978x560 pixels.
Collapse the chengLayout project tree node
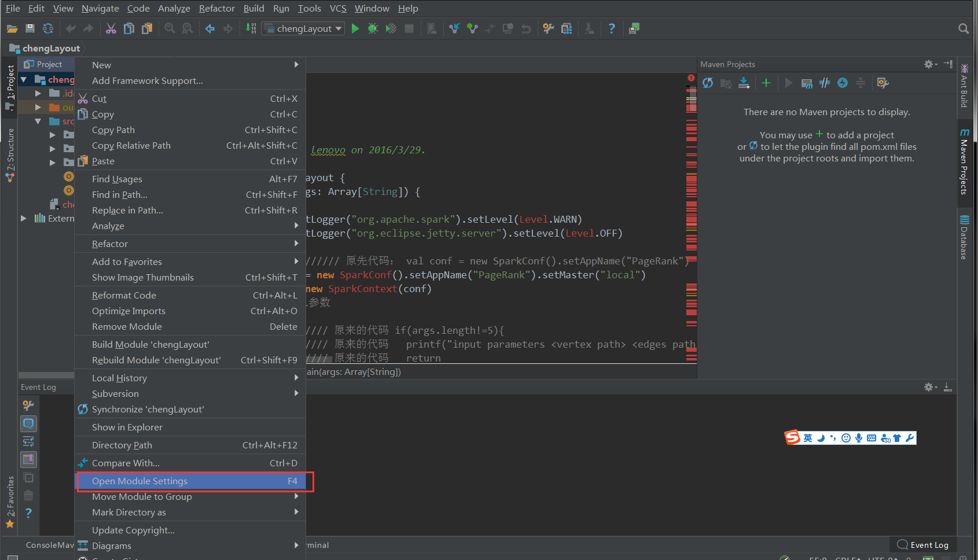(x=23, y=79)
